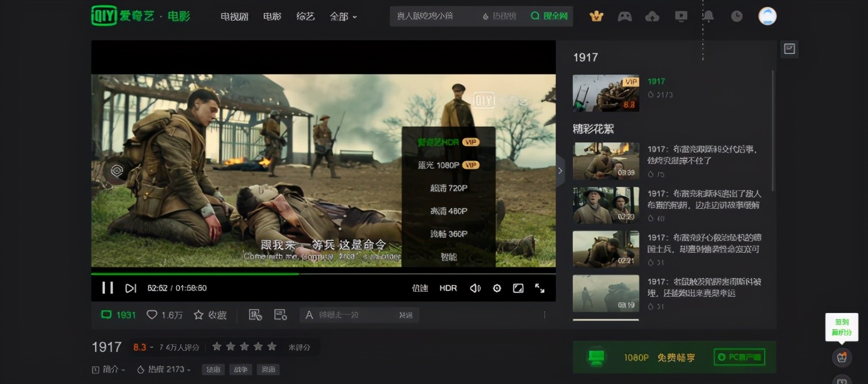Pause the video playback
The width and height of the screenshot is (868, 384).
click(108, 288)
